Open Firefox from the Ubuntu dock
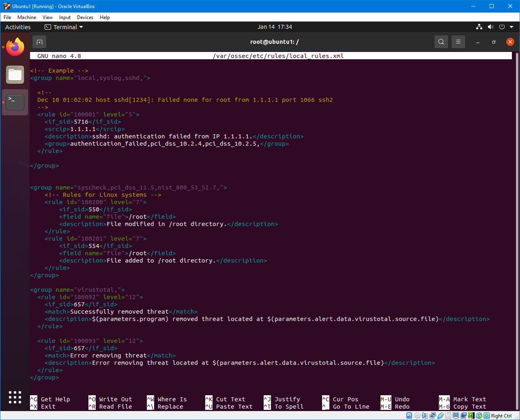The height and width of the screenshot is (420, 520). point(15,47)
